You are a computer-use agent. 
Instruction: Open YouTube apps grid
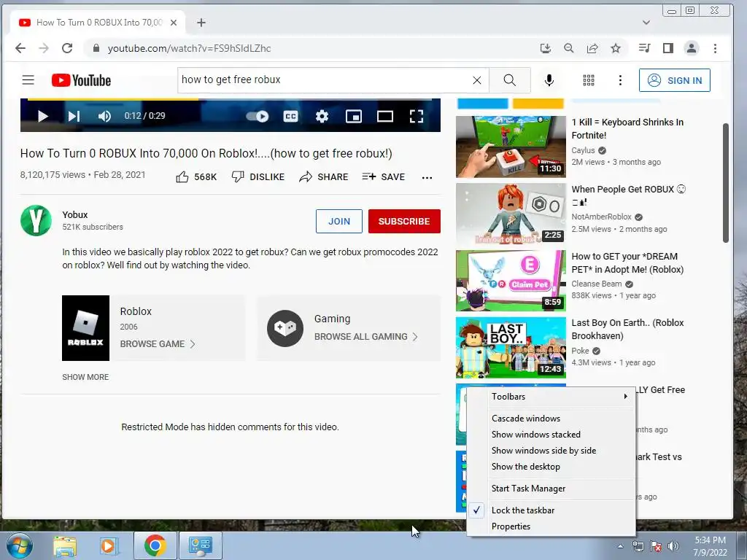pos(589,80)
